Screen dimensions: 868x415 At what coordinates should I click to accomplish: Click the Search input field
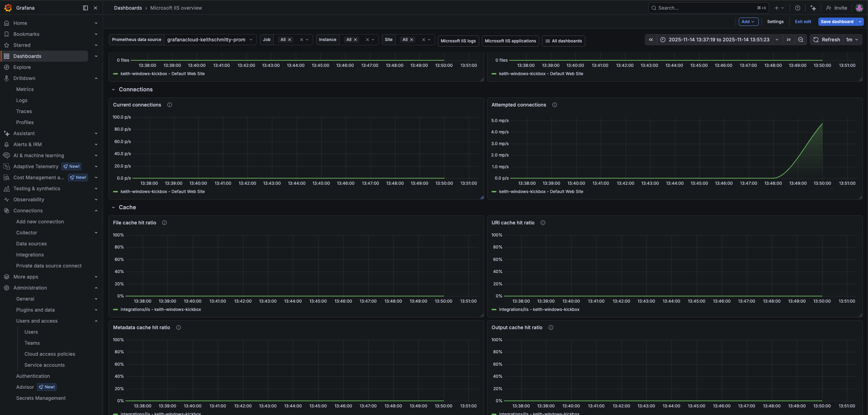point(703,8)
